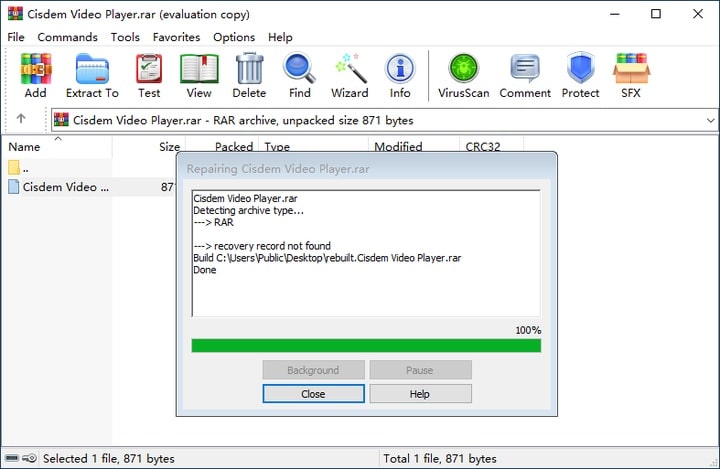The height and width of the screenshot is (469, 720).
Task: Click the 100% progress label
Action: (528, 330)
